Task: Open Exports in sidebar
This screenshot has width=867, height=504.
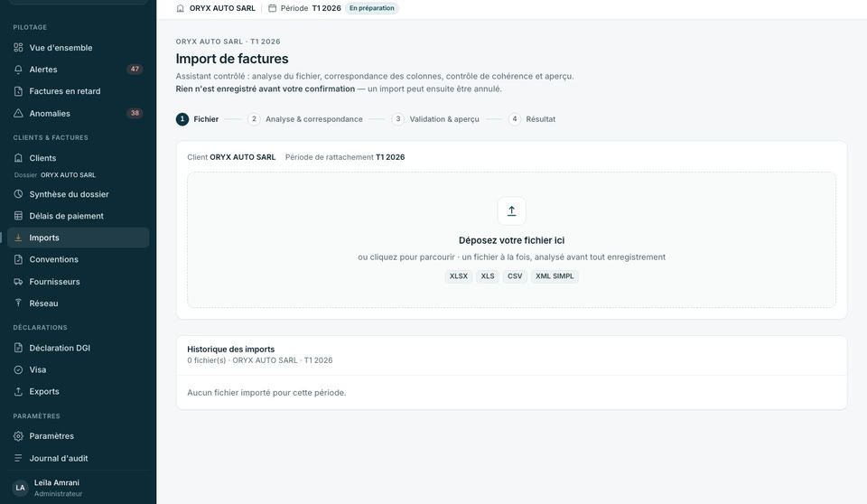Action: pos(78,391)
